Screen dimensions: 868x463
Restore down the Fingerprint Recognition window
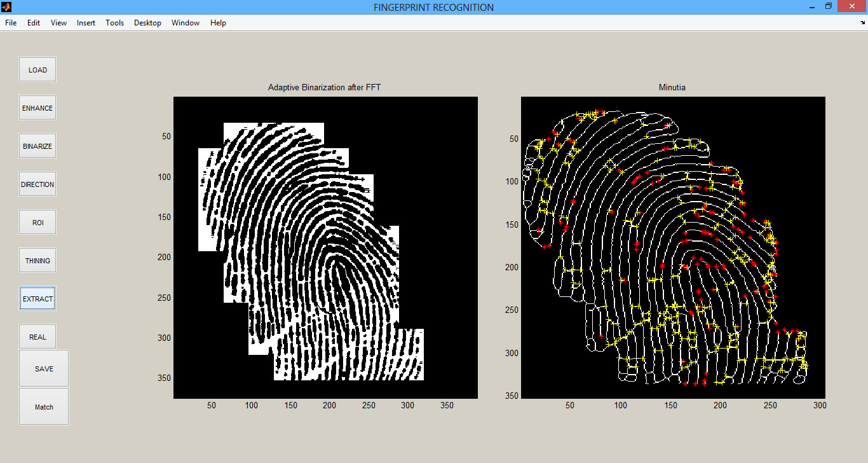(828, 7)
